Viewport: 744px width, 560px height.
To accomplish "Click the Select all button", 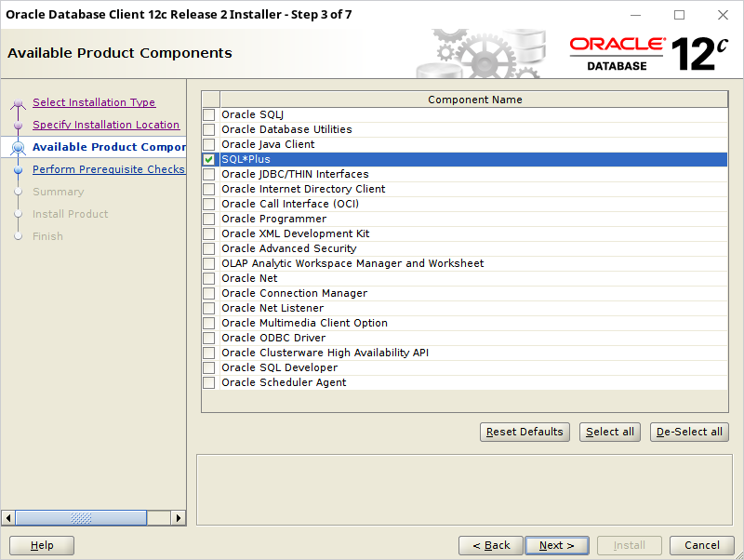I will (610, 432).
